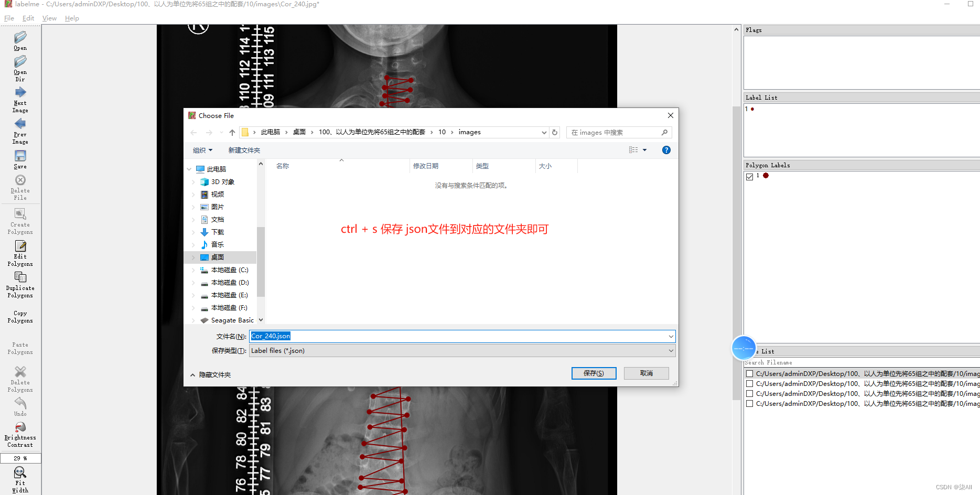Select 3D 对象 in the navigation tree
Screen dimensions: 980x495
point(222,182)
